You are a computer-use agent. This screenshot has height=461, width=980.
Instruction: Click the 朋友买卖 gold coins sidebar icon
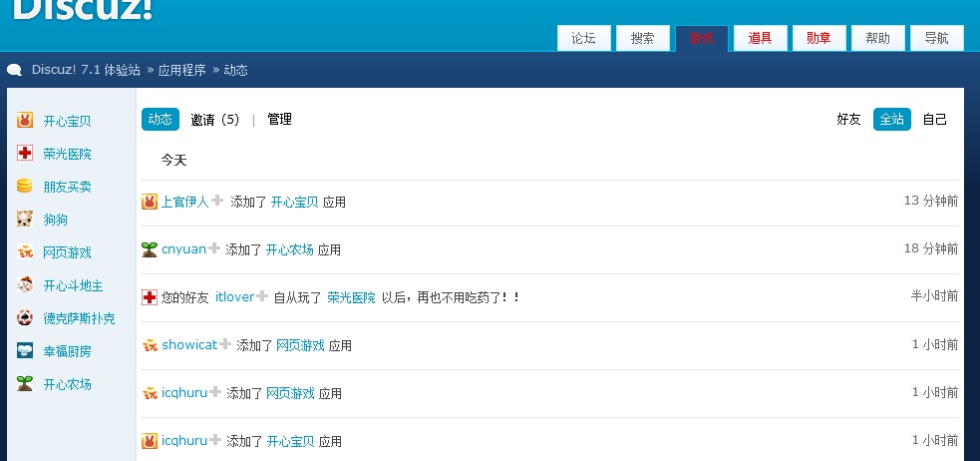(x=24, y=186)
